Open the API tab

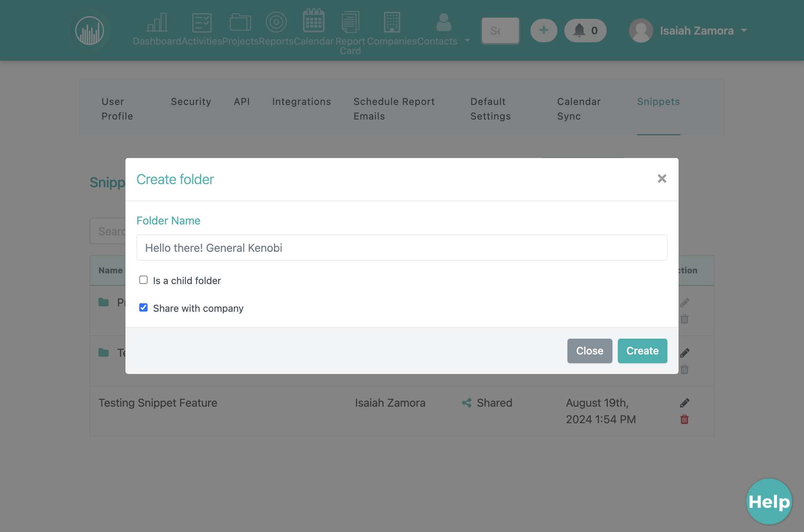point(242,101)
